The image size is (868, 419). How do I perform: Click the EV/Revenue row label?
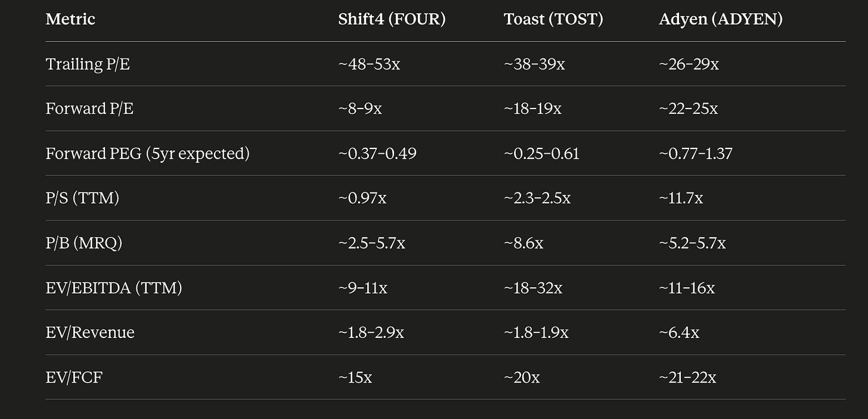pyautogui.click(x=90, y=333)
